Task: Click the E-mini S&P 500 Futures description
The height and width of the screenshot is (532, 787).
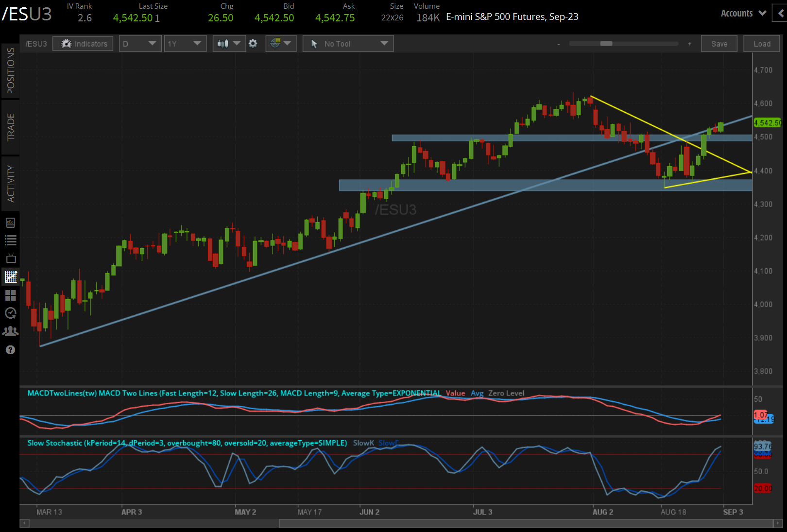Action: click(x=513, y=17)
